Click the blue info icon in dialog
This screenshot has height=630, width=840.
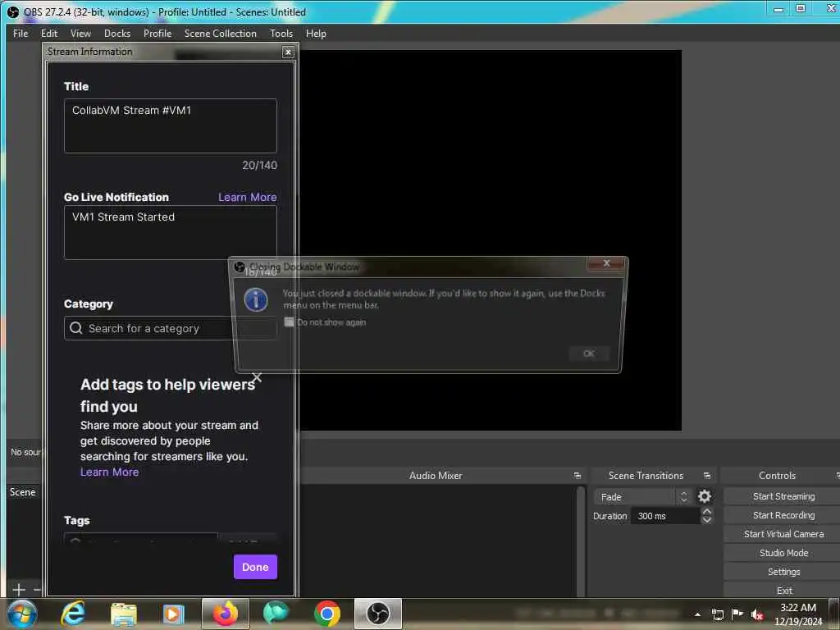click(x=256, y=299)
